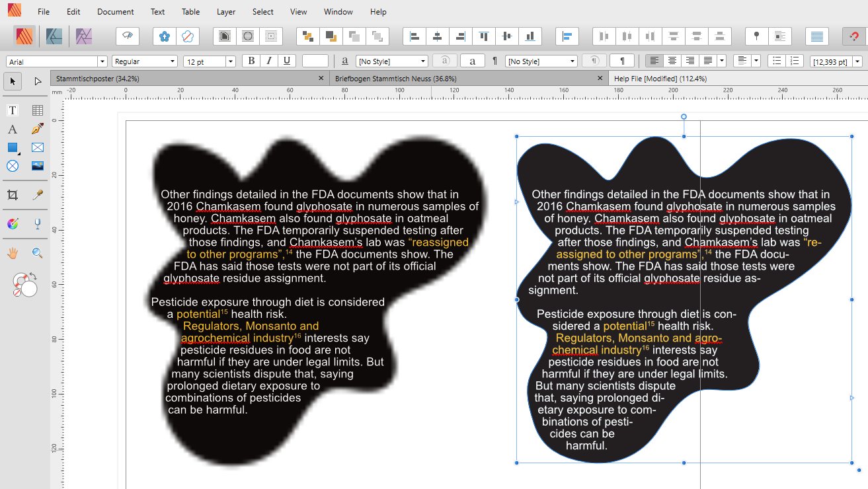The width and height of the screenshot is (868, 489).
Task: Align objects to vertical middle
Action: (507, 36)
